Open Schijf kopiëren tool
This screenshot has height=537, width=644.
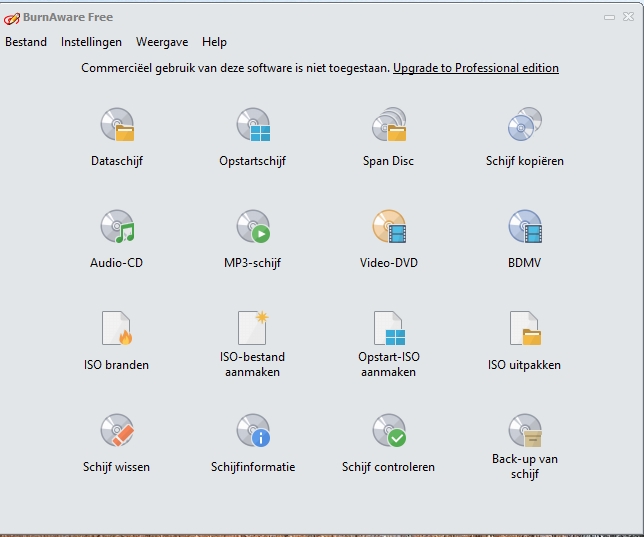click(525, 126)
